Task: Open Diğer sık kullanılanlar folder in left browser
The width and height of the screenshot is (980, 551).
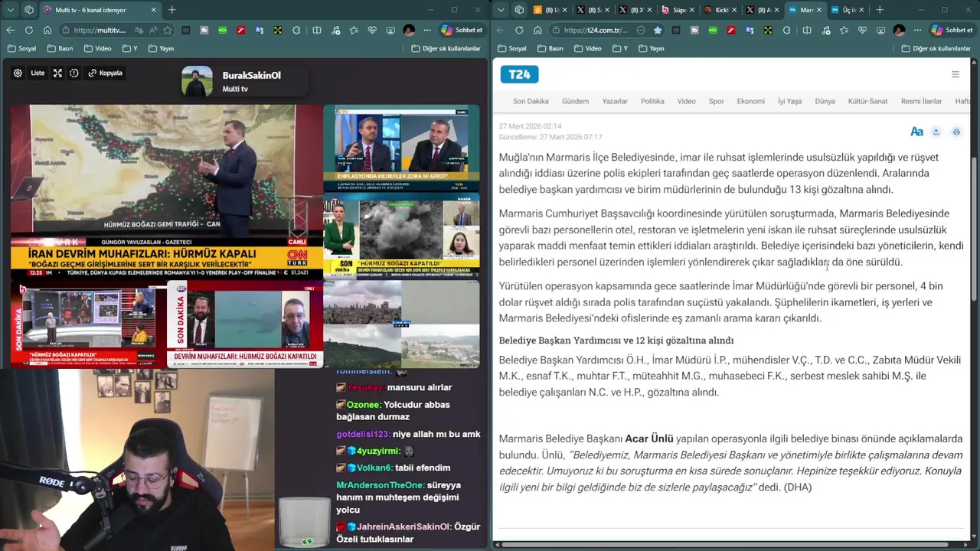Action: 446,48
